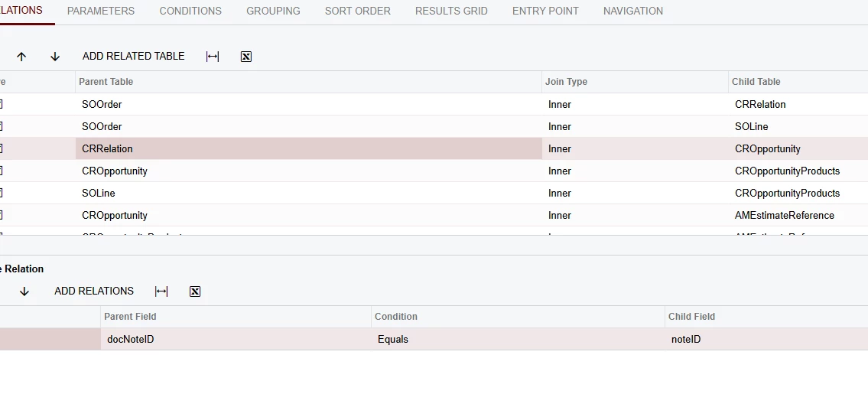This screenshot has height=407, width=868.
Task: Toggle checkbox on SOOrder to CRRelation row
Action: 1,104
